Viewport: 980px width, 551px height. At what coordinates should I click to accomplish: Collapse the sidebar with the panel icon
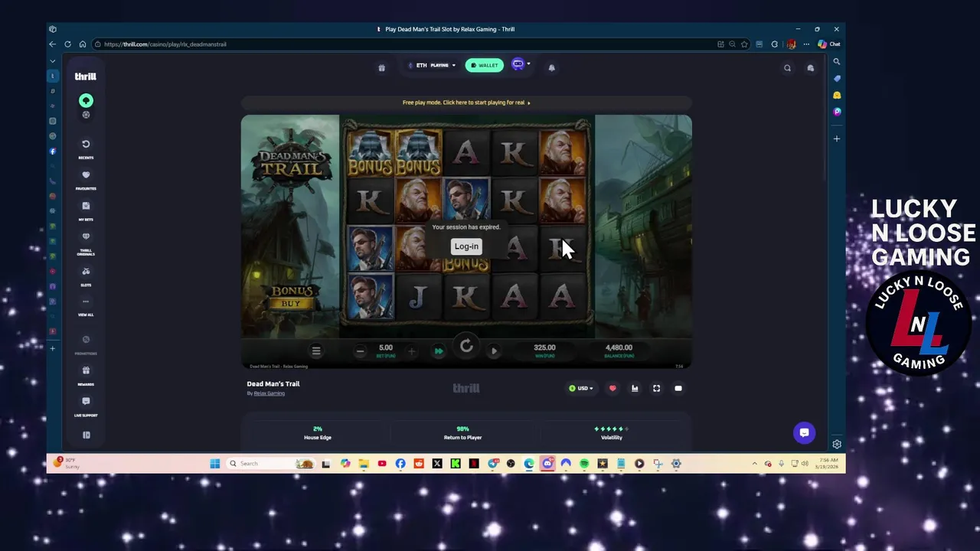pyautogui.click(x=87, y=435)
